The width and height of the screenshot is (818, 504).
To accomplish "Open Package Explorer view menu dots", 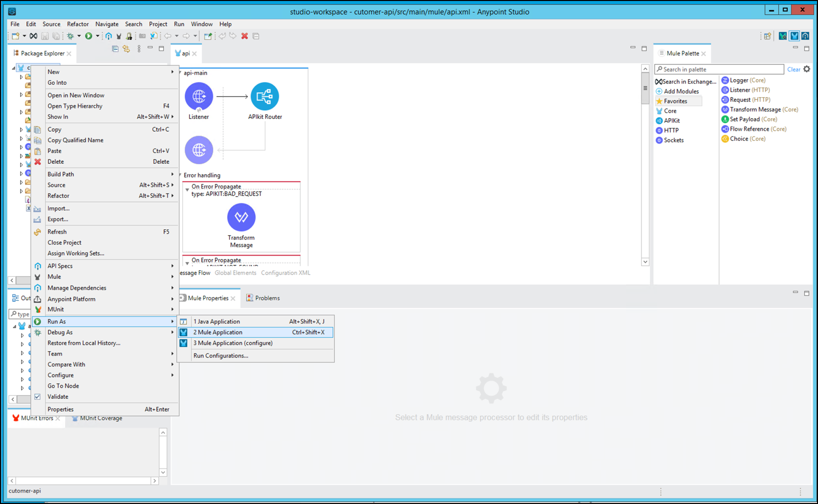I will 139,49.
